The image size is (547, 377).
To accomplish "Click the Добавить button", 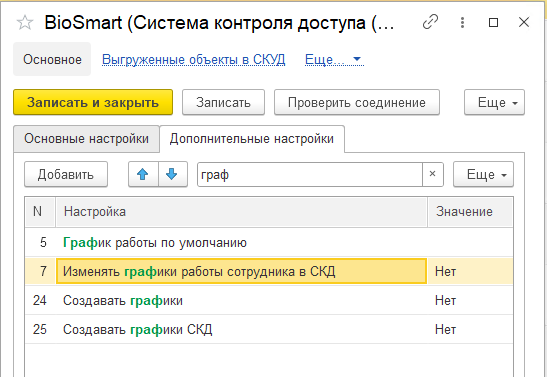I will point(66,174).
